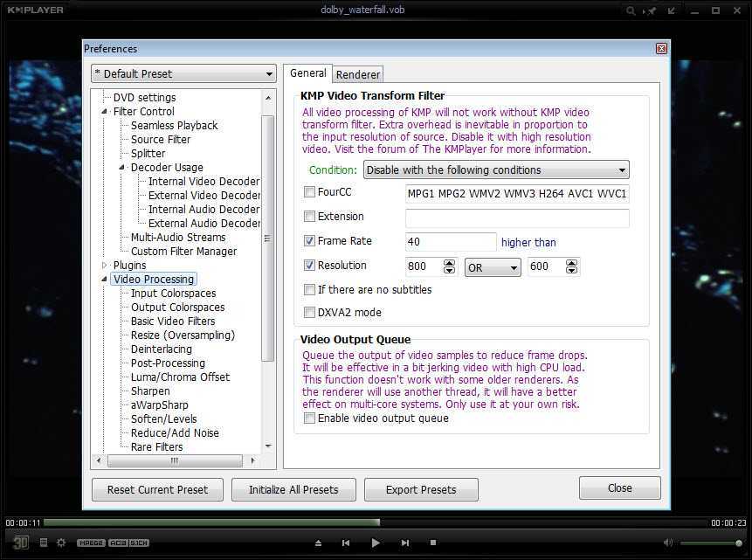The height and width of the screenshot is (560, 752).
Task: Open the OR resolution operator dropdown
Action: (x=493, y=267)
